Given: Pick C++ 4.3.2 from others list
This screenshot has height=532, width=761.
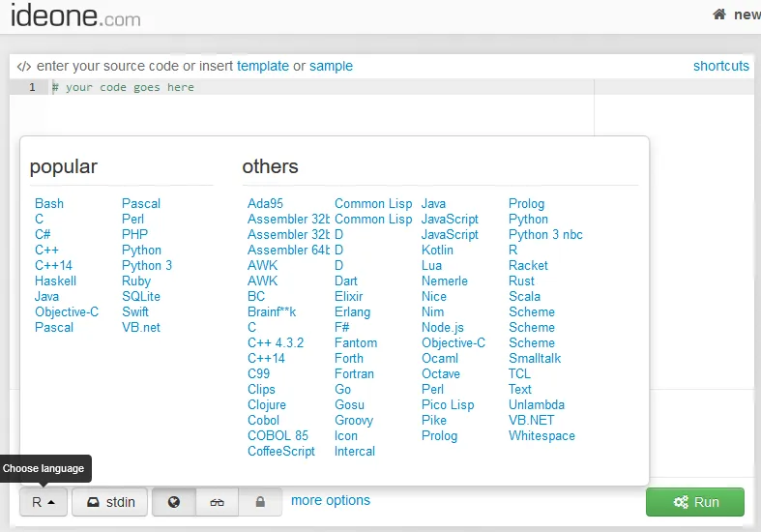Looking at the screenshot, I should pyautogui.click(x=276, y=343).
